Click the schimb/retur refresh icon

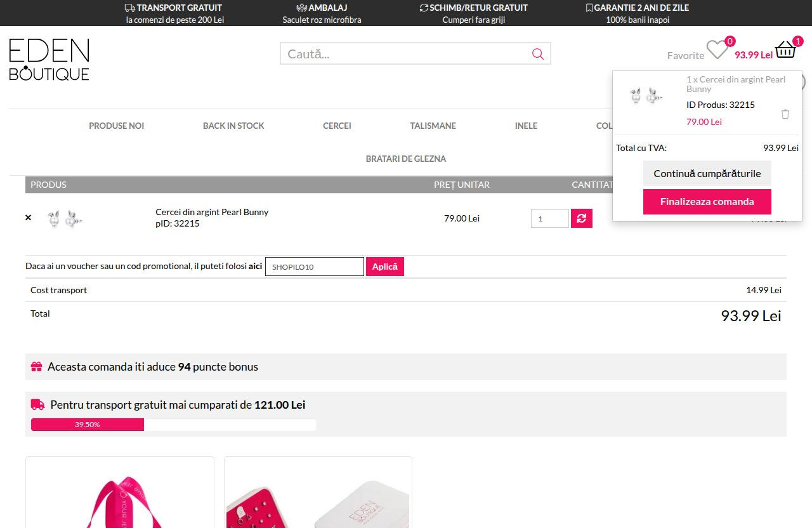[x=424, y=8]
